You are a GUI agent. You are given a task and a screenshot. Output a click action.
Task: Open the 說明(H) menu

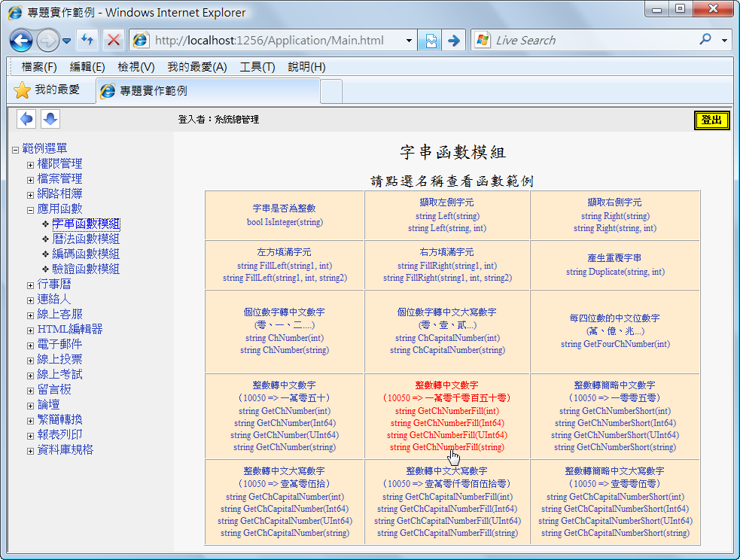tap(306, 67)
